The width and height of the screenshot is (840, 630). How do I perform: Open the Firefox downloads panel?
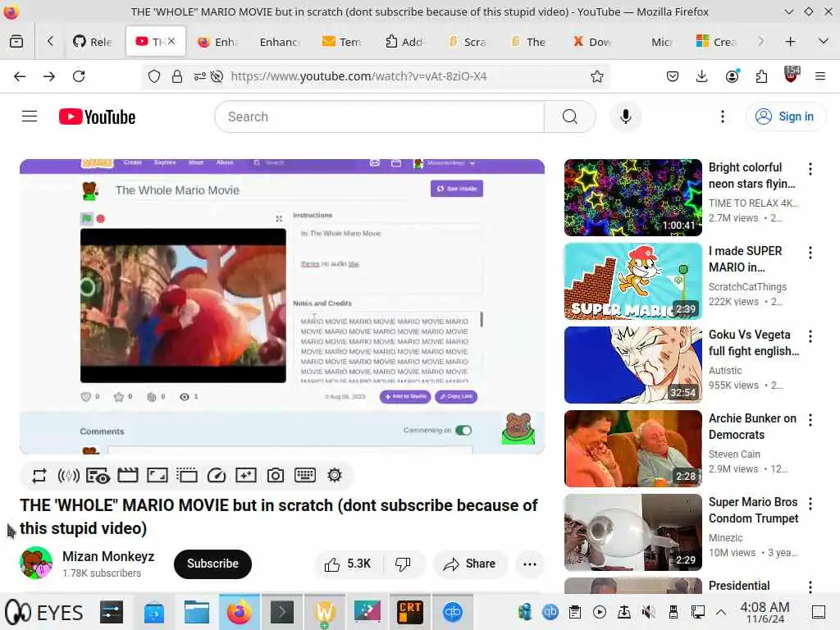[702, 76]
